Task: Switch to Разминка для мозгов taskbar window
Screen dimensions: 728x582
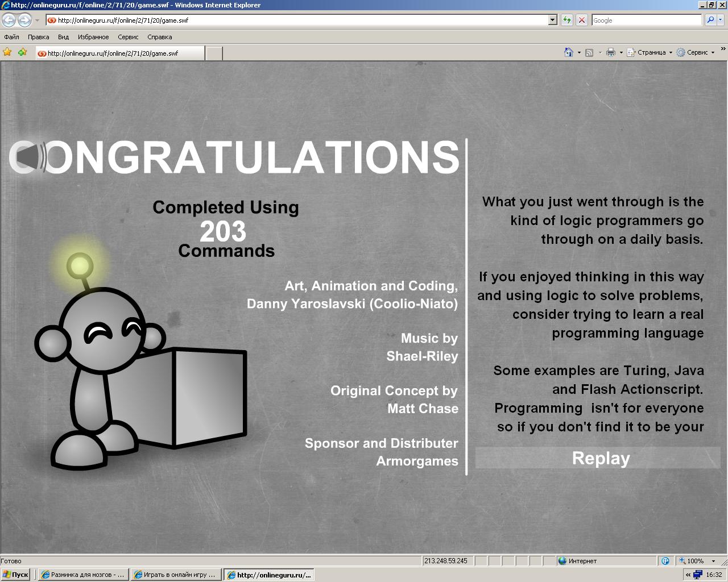Action: (x=83, y=575)
